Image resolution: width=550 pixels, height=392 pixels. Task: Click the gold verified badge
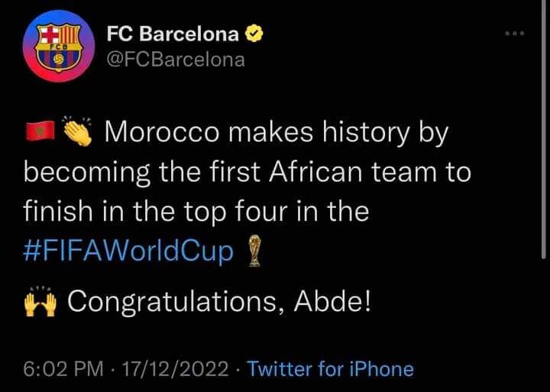point(254,34)
